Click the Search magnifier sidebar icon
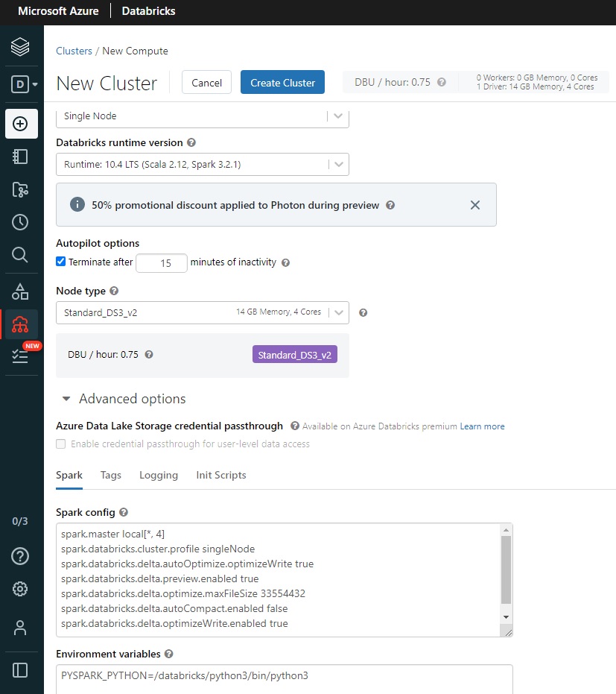Viewport: 616px width, 694px height. [x=21, y=255]
